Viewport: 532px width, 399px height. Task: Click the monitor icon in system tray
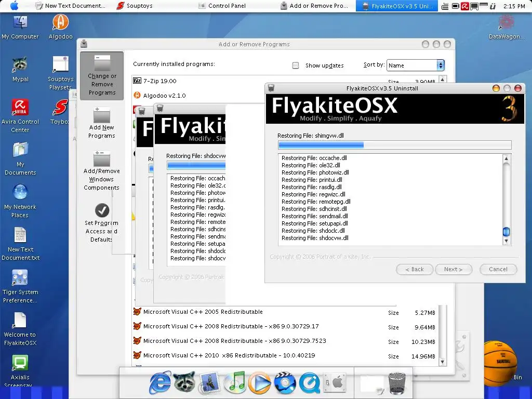tap(474, 6)
